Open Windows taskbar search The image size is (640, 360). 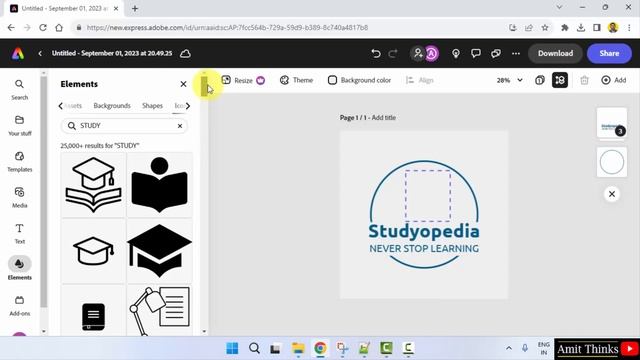[x=254, y=348]
